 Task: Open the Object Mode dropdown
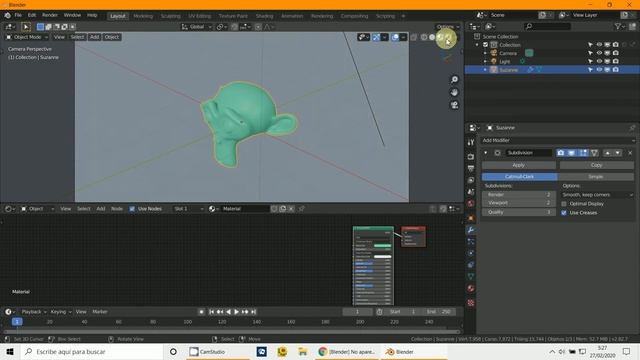click(27, 37)
